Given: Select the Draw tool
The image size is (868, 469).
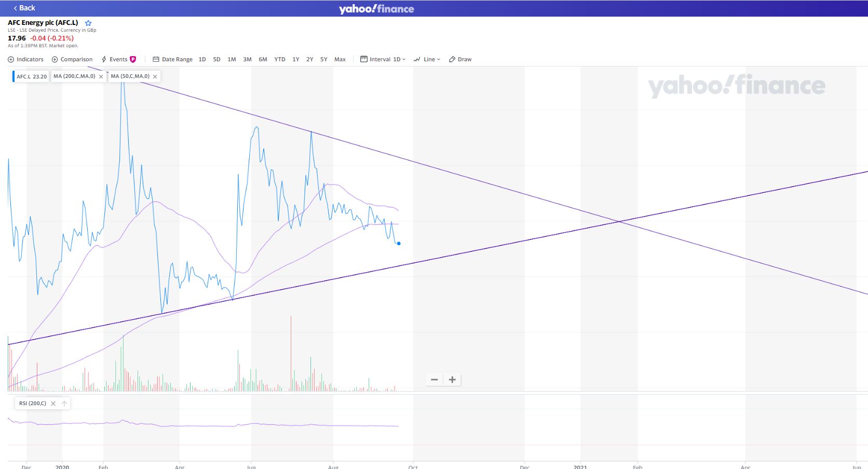Looking at the screenshot, I should coord(460,59).
